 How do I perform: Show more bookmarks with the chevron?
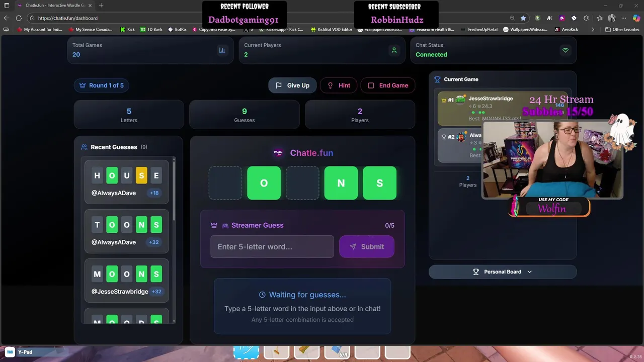coord(593,29)
